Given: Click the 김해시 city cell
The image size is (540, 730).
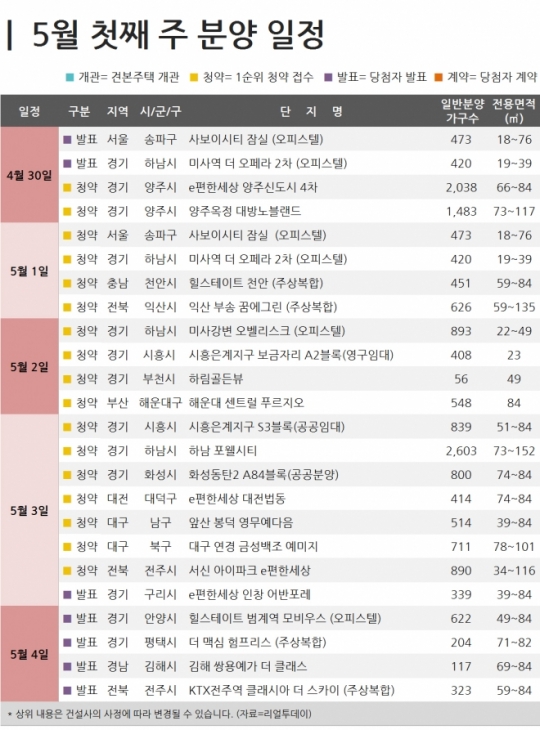Looking at the screenshot, I should click(x=161, y=666).
